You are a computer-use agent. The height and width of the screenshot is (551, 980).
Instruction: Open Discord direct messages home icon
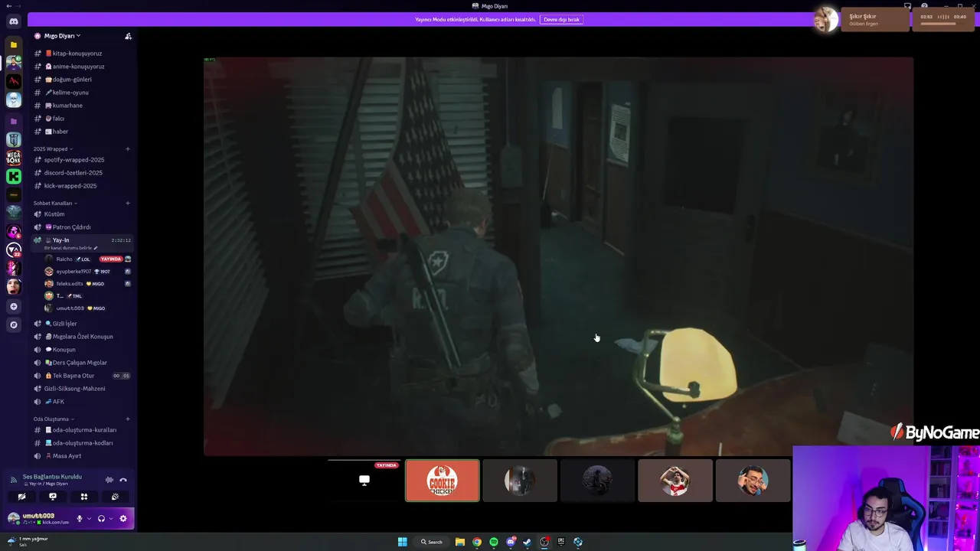pyautogui.click(x=14, y=21)
